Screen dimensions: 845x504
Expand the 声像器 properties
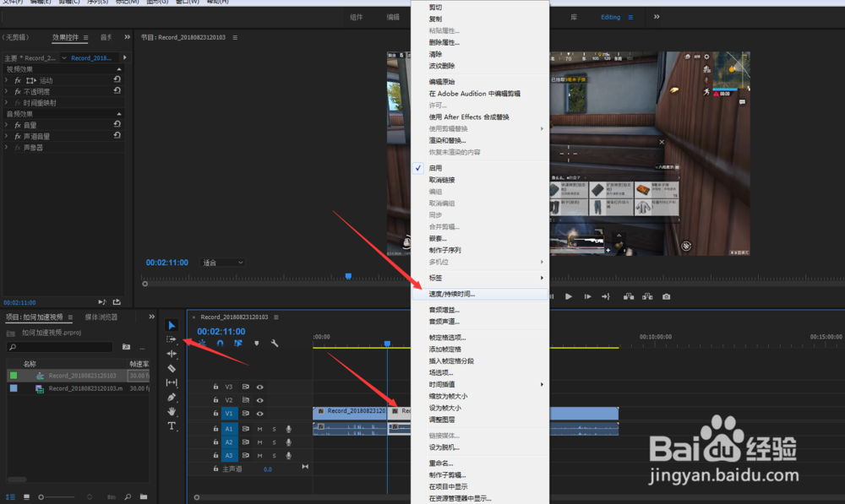[7, 147]
